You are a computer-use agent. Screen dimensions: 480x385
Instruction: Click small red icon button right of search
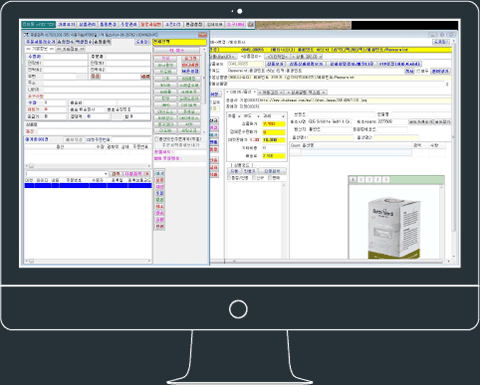click(x=147, y=174)
